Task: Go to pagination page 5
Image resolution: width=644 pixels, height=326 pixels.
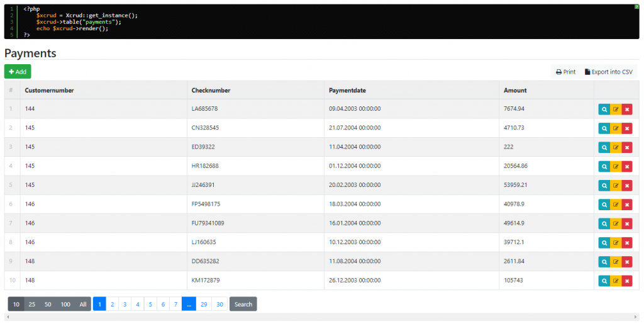Action: tap(150, 304)
